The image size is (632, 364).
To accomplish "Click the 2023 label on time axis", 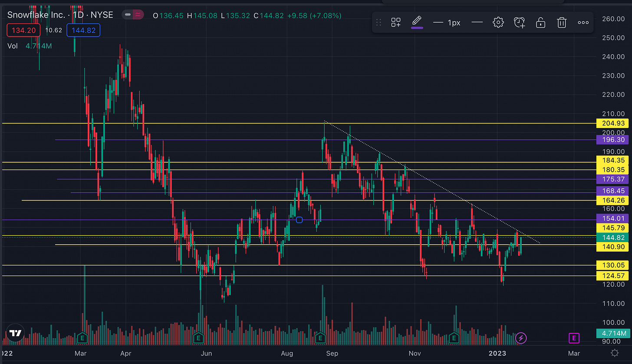I will coord(497,353).
